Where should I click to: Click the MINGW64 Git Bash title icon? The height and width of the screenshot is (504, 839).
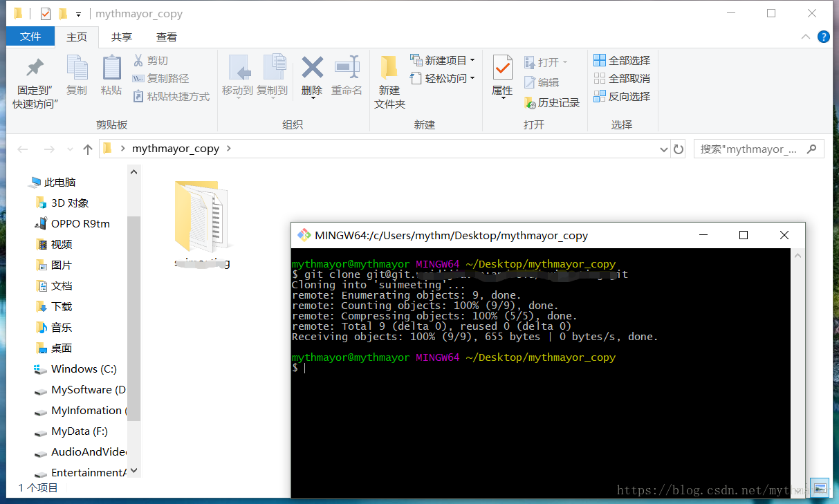tap(304, 235)
